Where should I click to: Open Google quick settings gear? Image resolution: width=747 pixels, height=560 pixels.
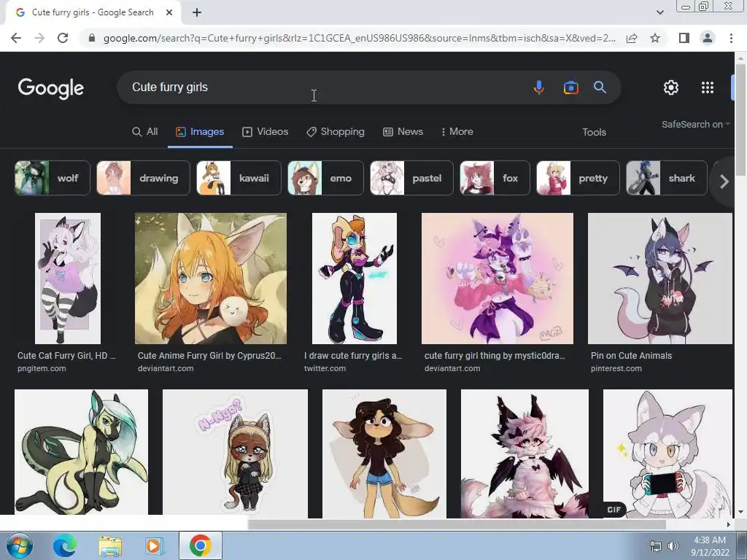tap(671, 87)
